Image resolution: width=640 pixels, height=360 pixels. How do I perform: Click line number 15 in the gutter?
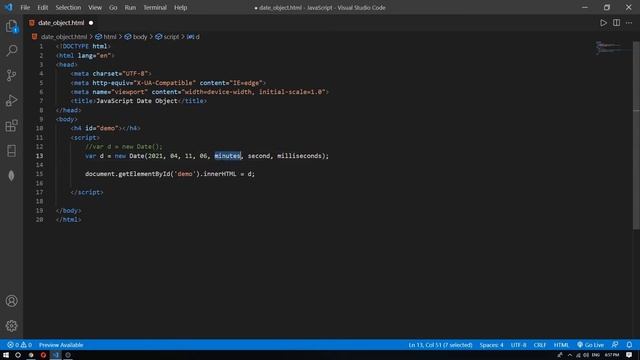[40, 174]
